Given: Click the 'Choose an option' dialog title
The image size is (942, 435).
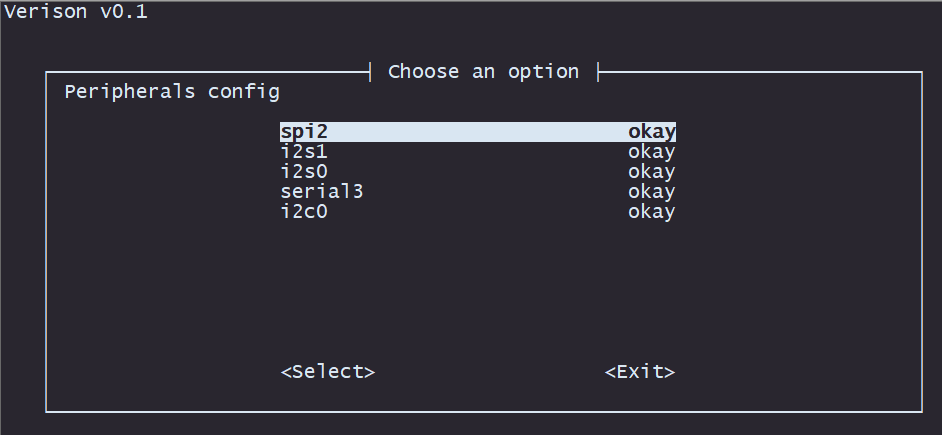Looking at the screenshot, I should tap(484, 71).
